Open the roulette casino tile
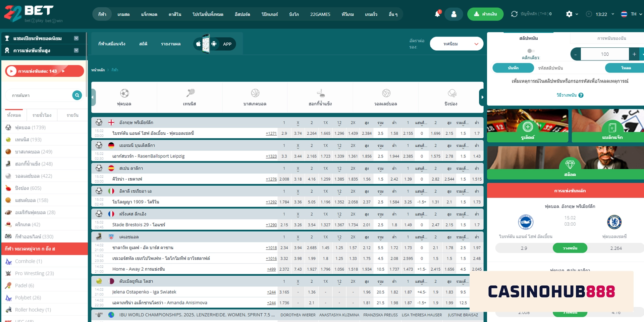 click(528, 126)
